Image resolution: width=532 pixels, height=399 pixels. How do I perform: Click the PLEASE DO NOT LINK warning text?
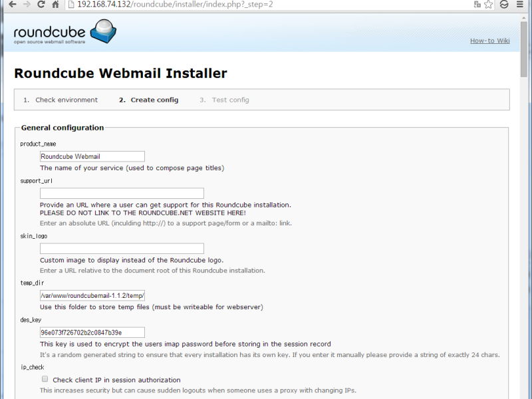143,213
